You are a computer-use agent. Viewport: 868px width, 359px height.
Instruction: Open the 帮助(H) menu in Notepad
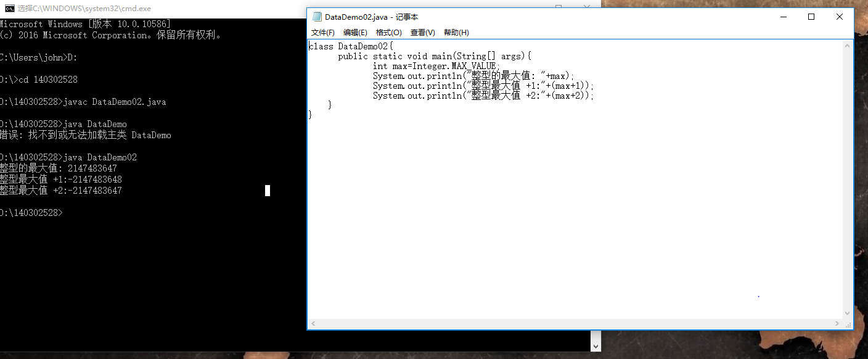pos(456,33)
